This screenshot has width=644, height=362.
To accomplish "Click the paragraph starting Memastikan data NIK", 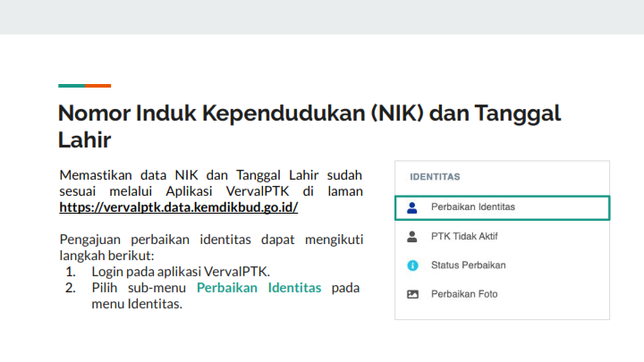I will [x=211, y=191].
